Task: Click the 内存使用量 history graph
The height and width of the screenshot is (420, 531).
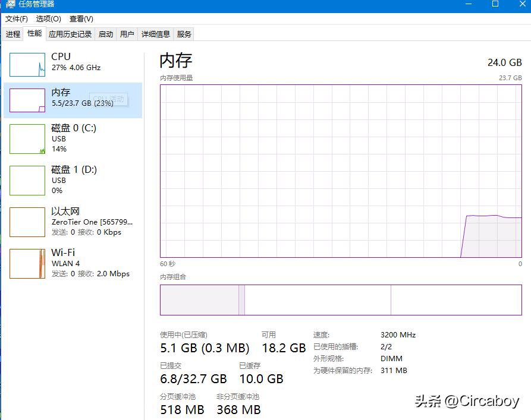Action: (x=341, y=171)
